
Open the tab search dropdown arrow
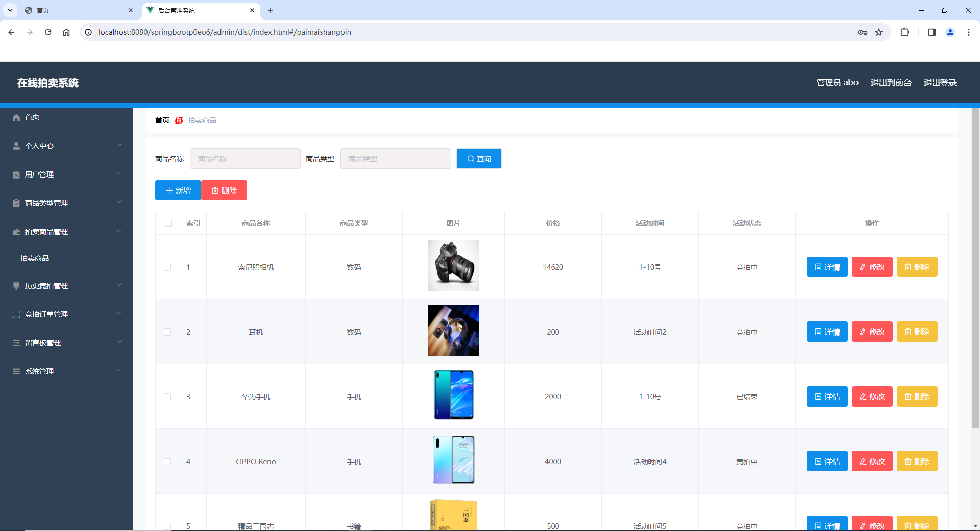coord(10,10)
